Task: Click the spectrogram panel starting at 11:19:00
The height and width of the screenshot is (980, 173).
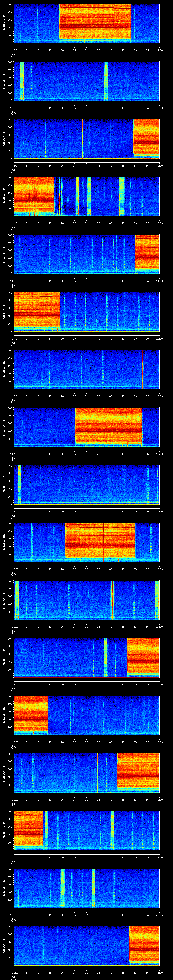Action: (86, 196)
